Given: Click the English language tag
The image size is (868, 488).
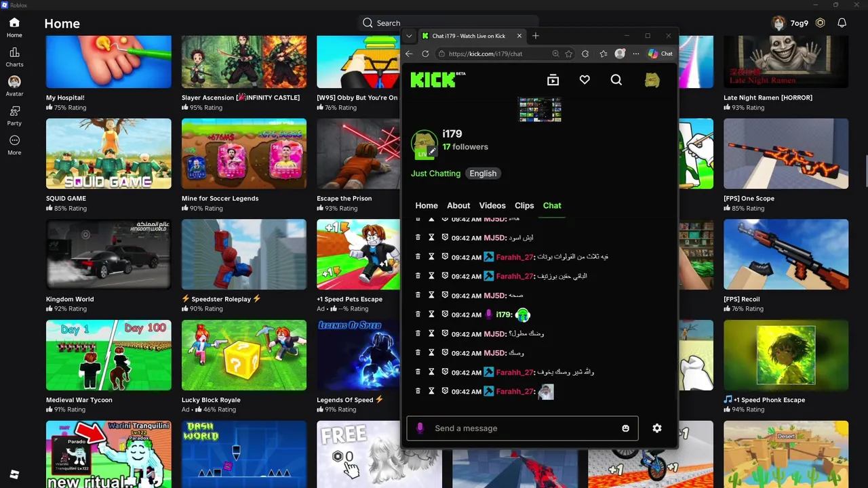Looking at the screenshot, I should tap(483, 174).
